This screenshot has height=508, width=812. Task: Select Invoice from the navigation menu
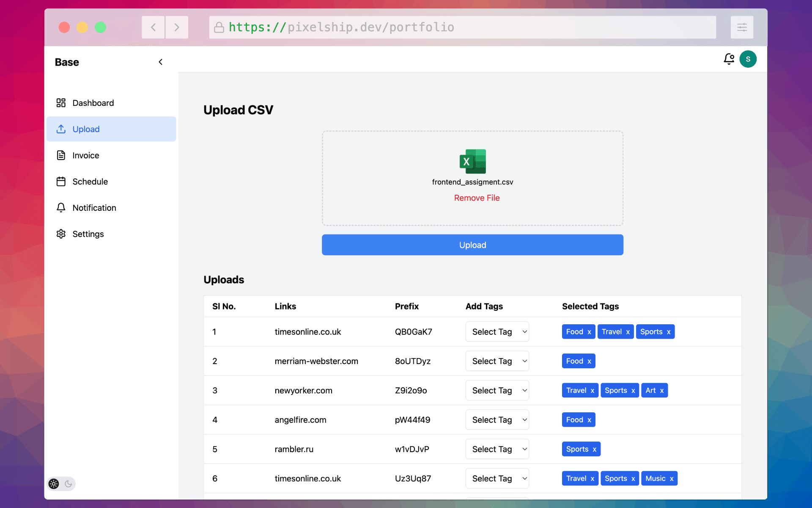click(x=85, y=155)
